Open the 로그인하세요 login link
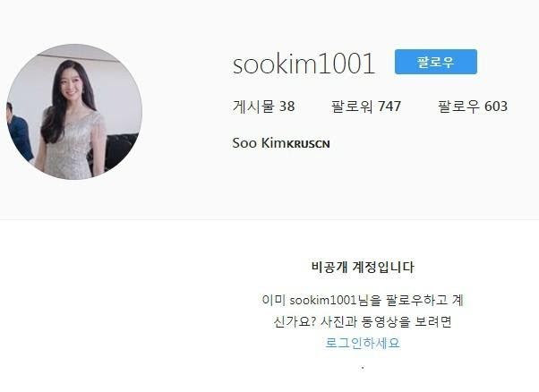This screenshot has width=539, height=392. coord(363,343)
